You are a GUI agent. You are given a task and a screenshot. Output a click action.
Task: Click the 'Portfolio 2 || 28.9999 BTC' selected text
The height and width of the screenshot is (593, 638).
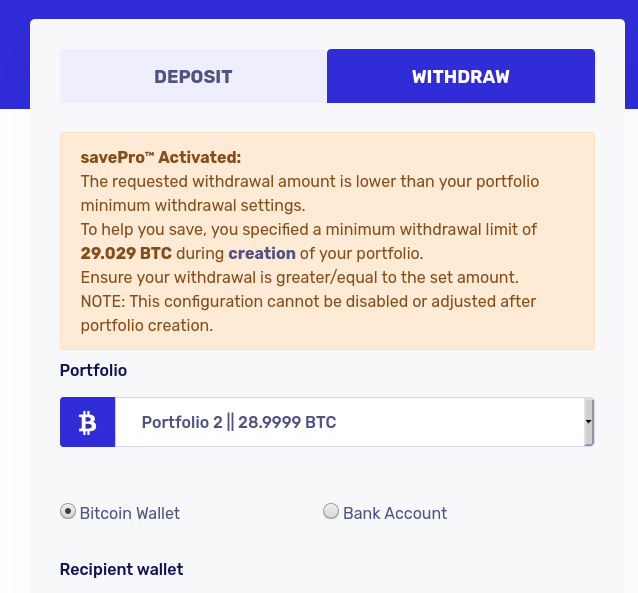tap(239, 422)
